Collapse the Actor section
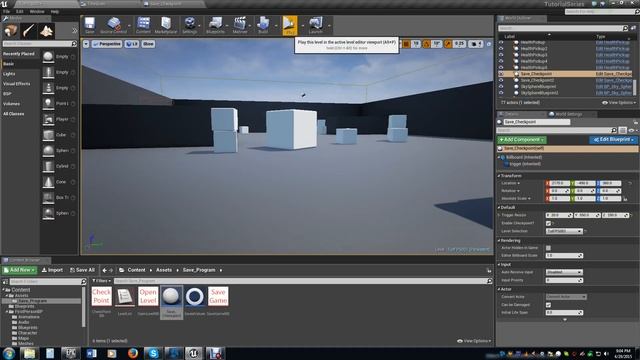The image size is (640, 360). (x=499, y=289)
